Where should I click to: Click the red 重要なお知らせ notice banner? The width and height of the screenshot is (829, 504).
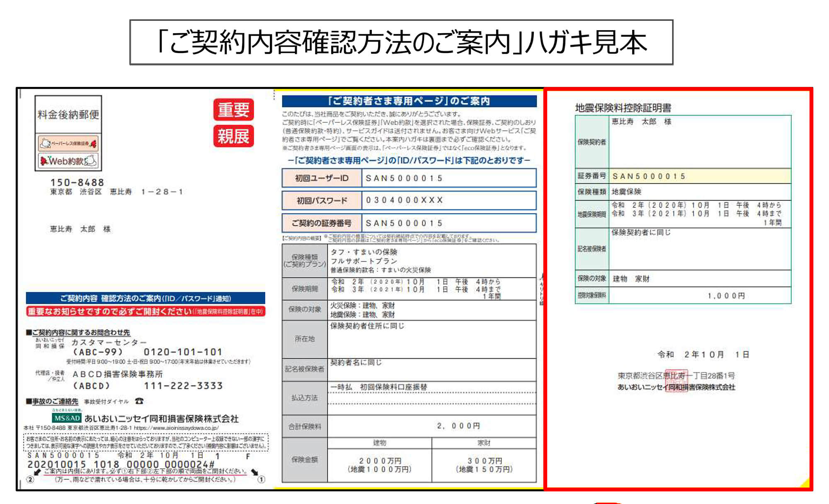145,311
